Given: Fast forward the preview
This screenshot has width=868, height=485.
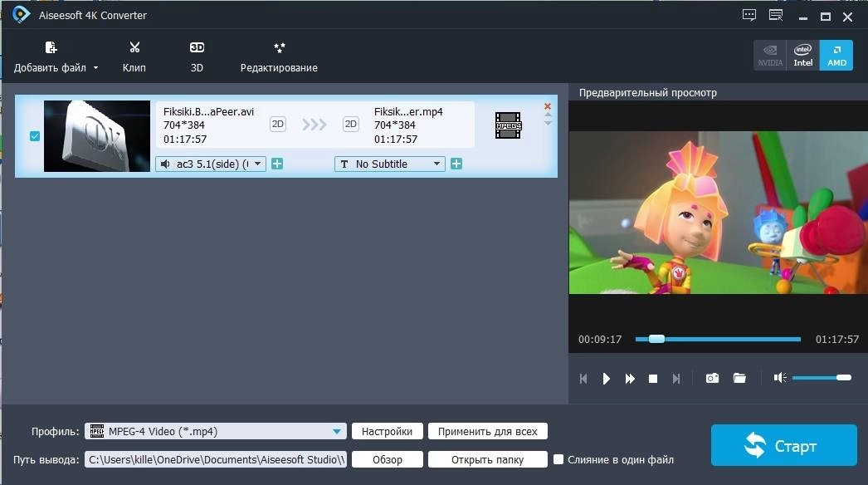Looking at the screenshot, I should 630,379.
